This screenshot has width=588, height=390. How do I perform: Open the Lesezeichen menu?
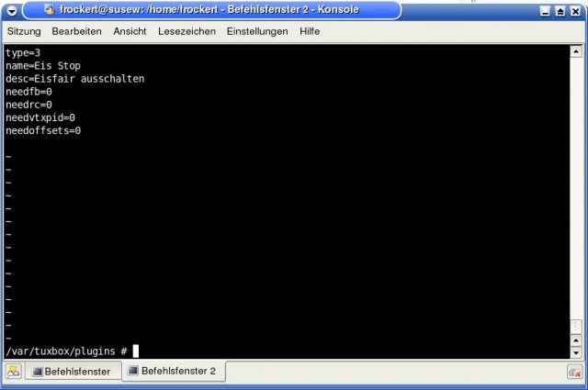[187, 31]
